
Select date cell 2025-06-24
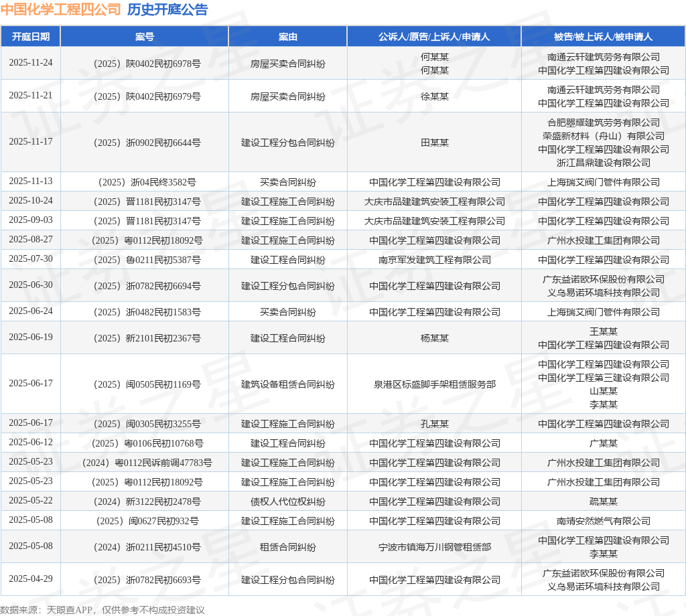click(31, 311)
